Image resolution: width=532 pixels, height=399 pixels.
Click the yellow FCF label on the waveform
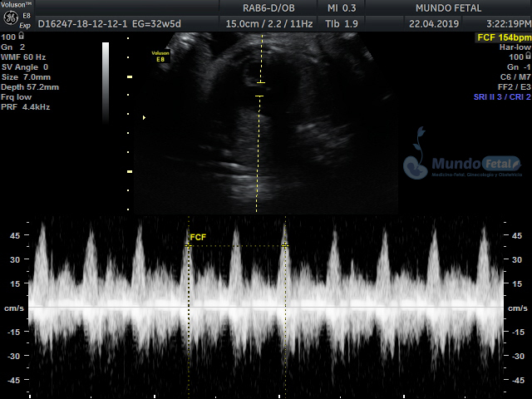[198, 238]
